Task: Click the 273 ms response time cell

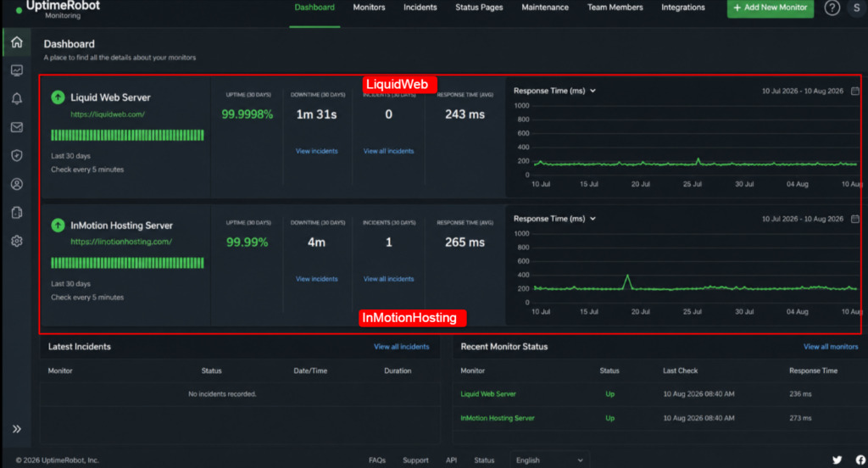Action: coord(800,418)
